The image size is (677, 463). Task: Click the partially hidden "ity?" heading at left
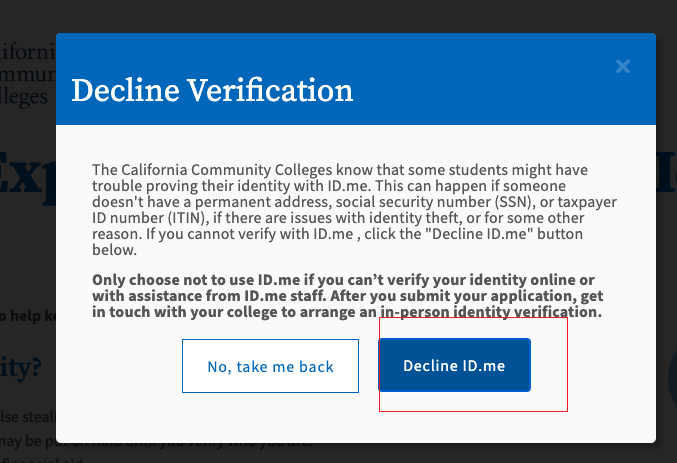click(22, 368)
